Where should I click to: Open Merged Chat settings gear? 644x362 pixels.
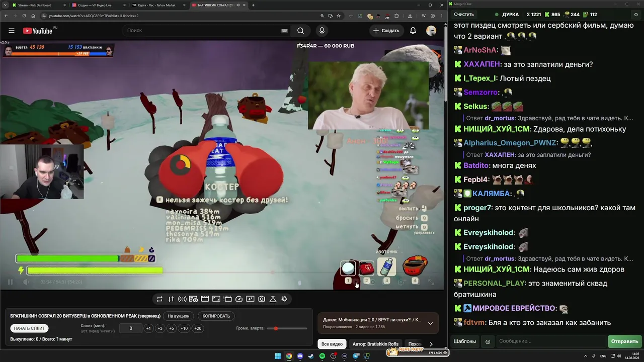coord(636,15)
